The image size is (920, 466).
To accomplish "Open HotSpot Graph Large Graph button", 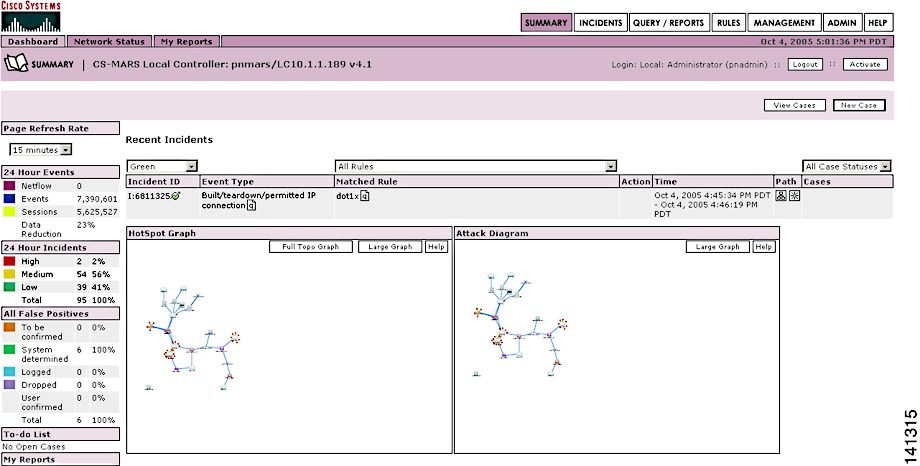I will (390, 246).
